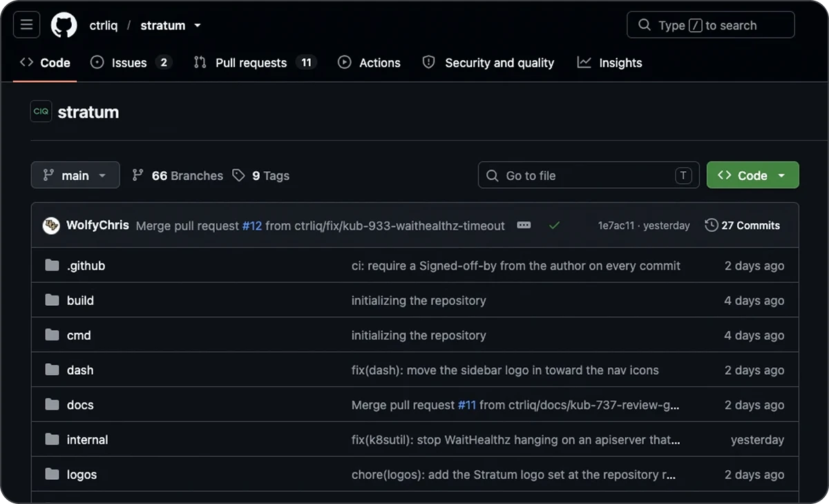Expand commit message details ellipsis button

pos(524,225)
